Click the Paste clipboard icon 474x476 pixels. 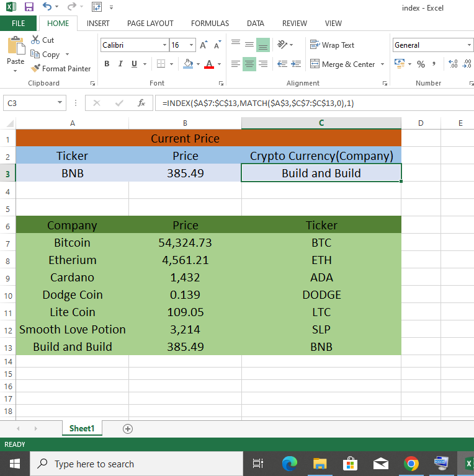click(x=16, y=45)
